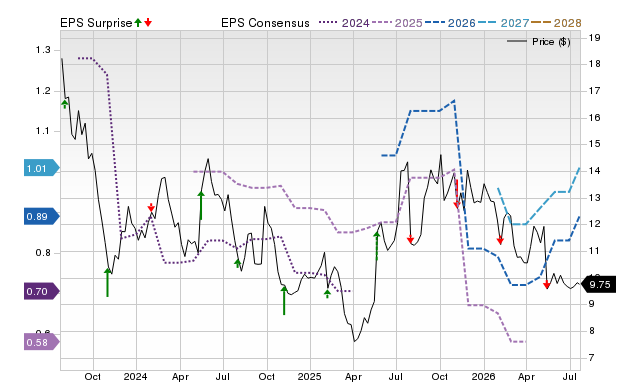The height and width of the screenshot is (382, 640).
Task: Click the 2024 year label on time axis
Action: point(136,376)
